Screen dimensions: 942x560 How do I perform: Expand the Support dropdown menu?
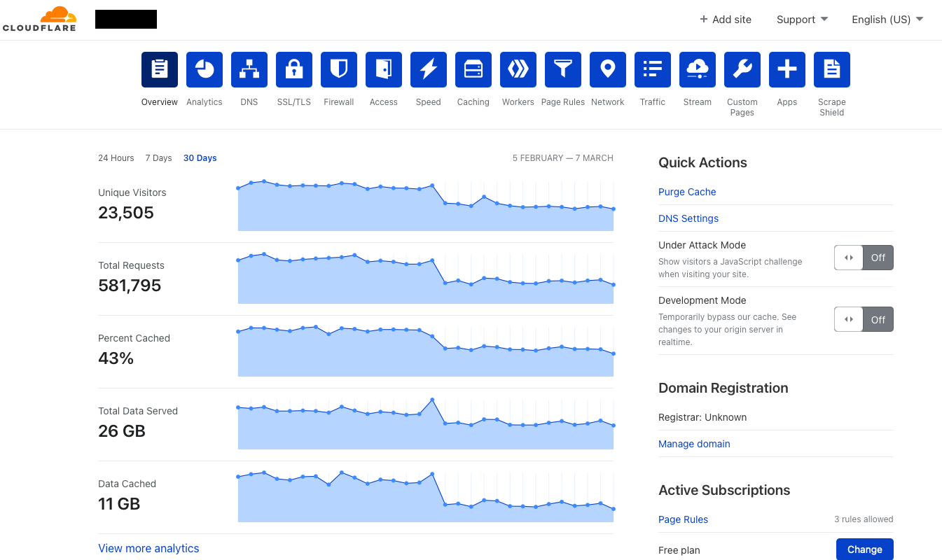point(803,20)
